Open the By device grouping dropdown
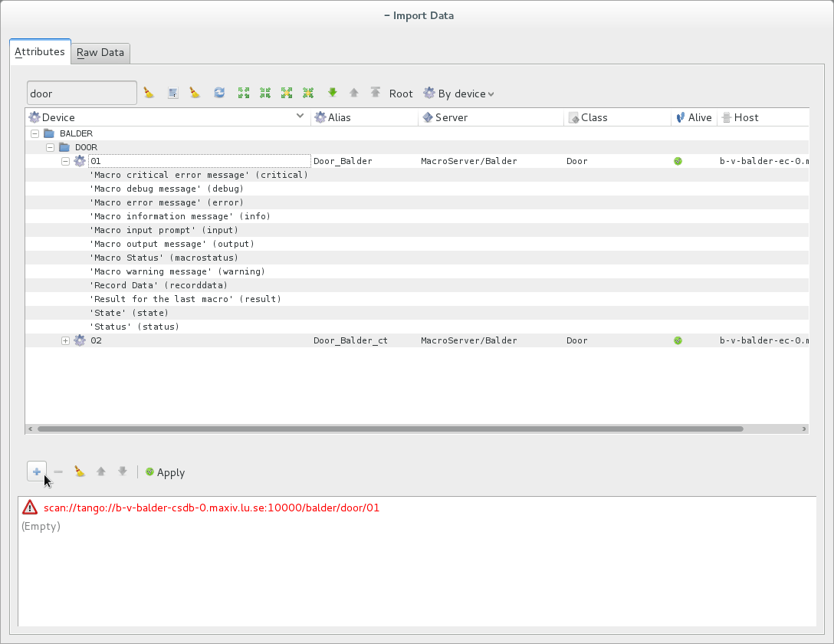The image size is (834, 644). (x=458, y=93)
